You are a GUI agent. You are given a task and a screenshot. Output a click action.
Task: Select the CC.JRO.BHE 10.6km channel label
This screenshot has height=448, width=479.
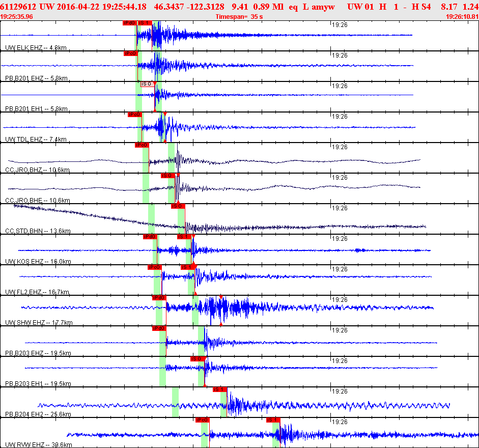tap(37, 201)
